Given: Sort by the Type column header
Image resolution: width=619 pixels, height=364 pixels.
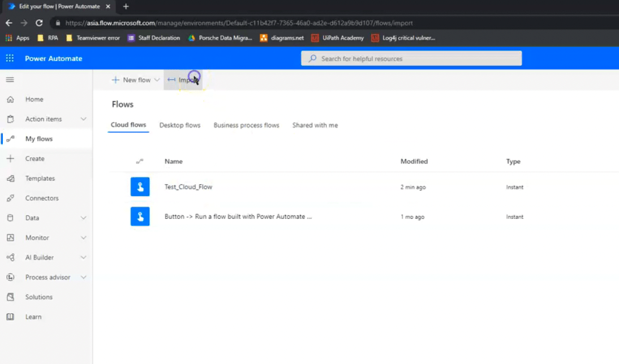Looking at the screenshot, I should [x=513, y=161].
